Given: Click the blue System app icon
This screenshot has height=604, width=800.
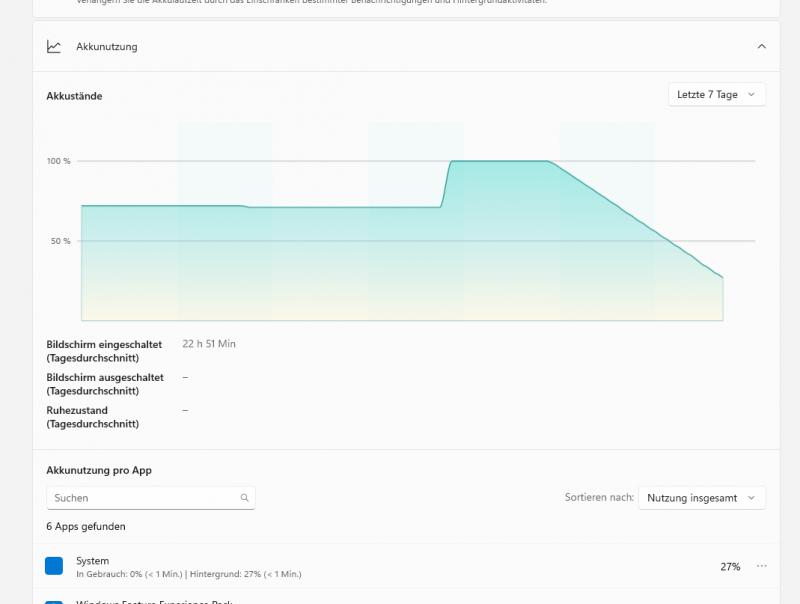Looking at the screenshot, I should pos(54,567).
